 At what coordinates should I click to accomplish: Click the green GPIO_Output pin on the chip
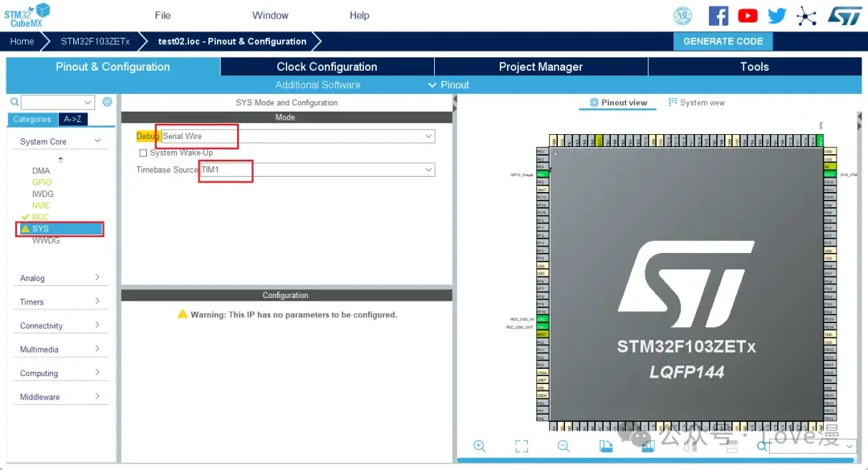click(542, 174)
